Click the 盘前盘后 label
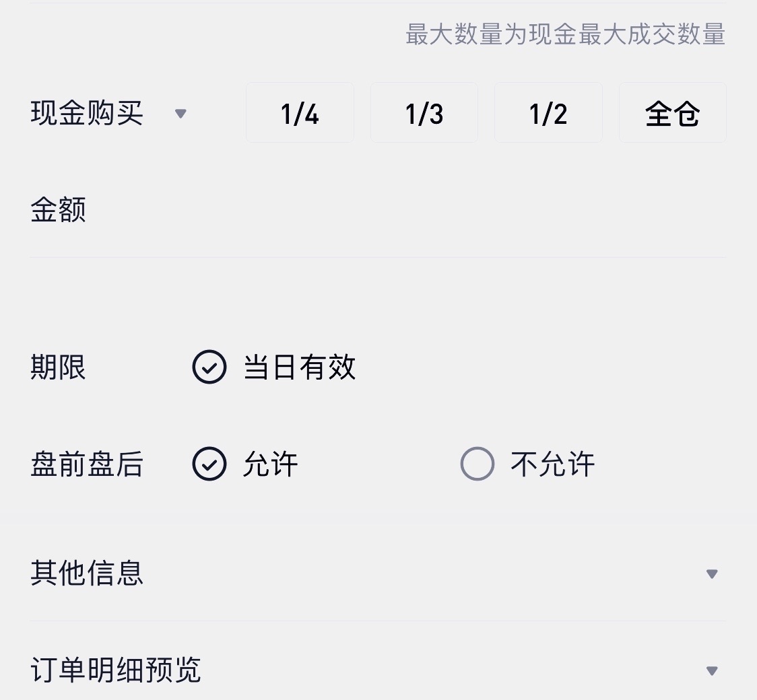 87,464
